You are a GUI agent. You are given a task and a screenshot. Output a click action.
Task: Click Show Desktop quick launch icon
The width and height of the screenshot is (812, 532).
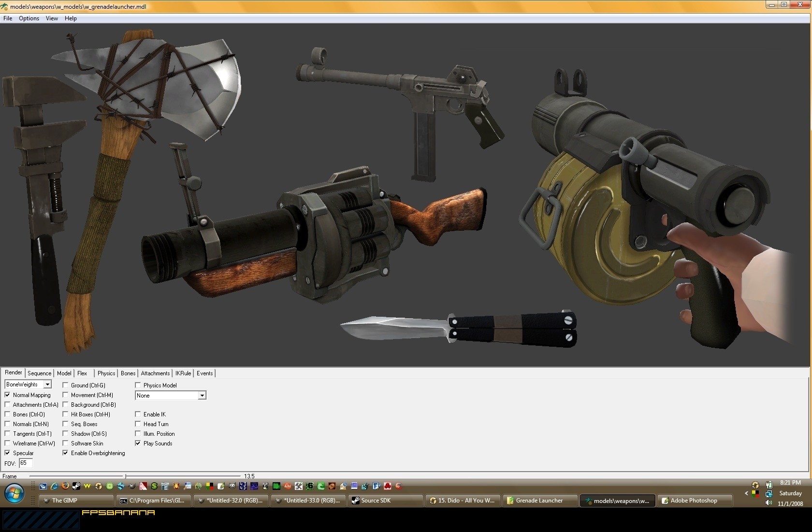43,486
